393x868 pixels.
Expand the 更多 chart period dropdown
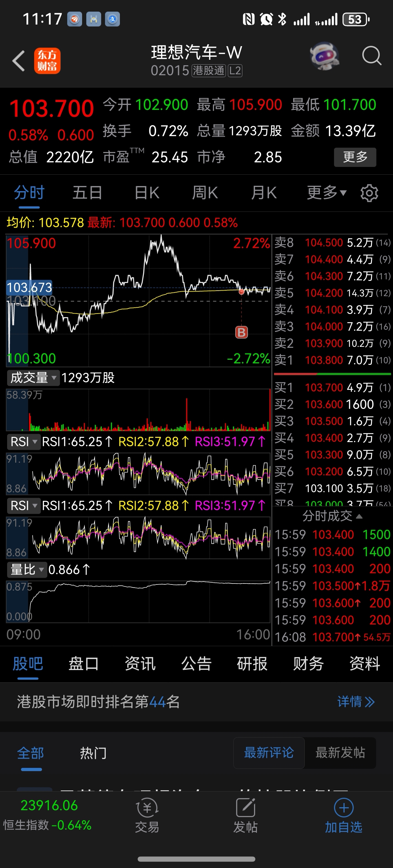(x=326, y=193)
